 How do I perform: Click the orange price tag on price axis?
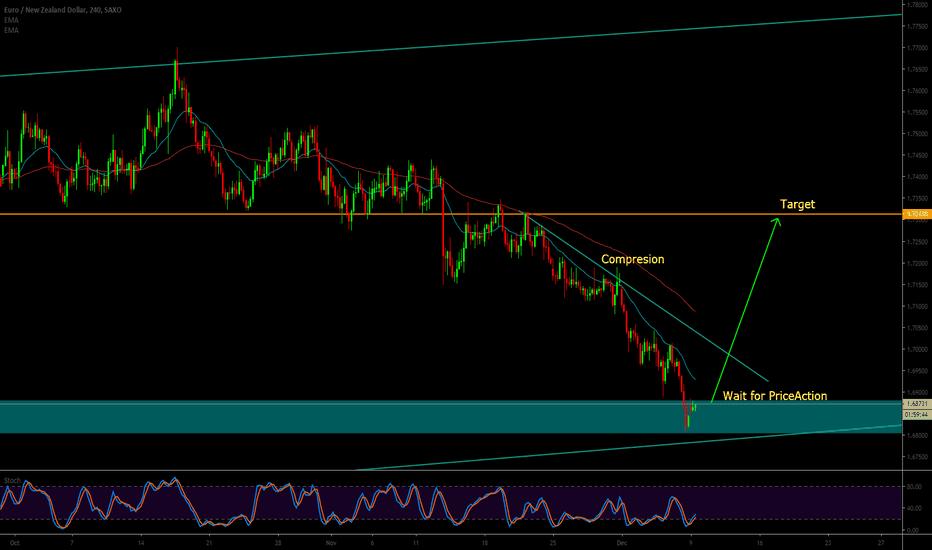(x=916, y=214)
